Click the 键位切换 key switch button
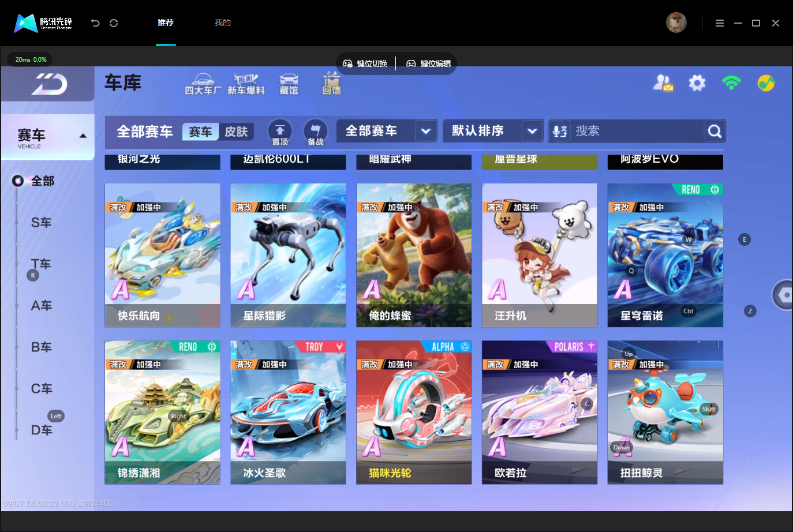This screenshot has width=793, height=532. pyautogui.click(x=365, y=63)
